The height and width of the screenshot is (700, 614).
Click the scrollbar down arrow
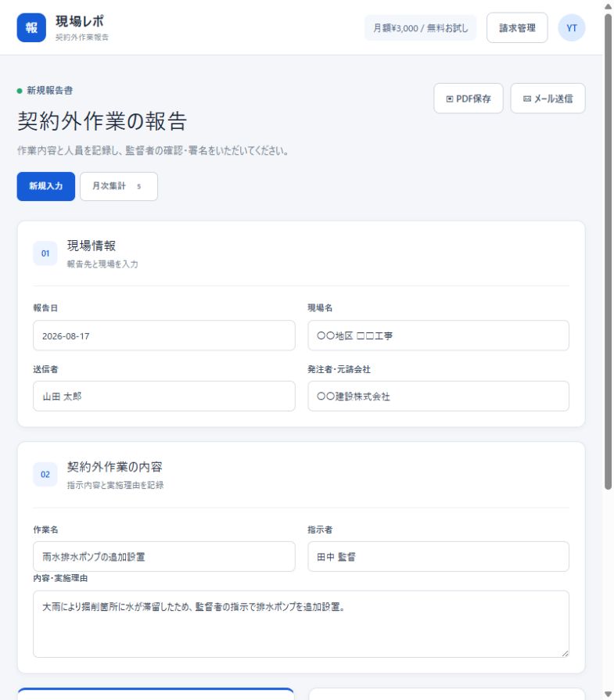coord(609,695)
